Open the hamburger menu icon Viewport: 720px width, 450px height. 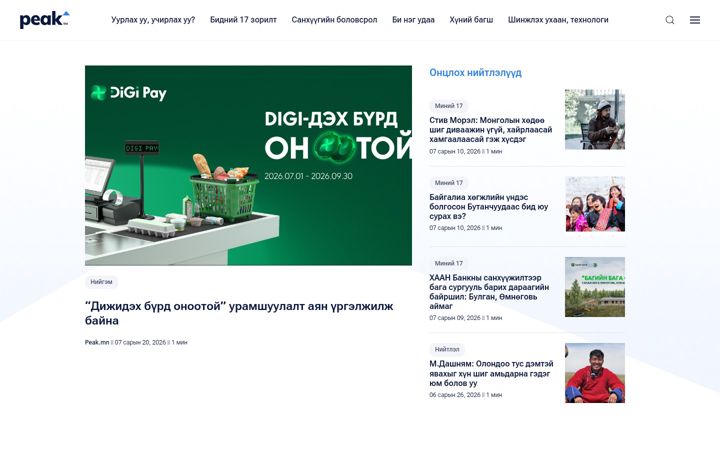(695, 20)
